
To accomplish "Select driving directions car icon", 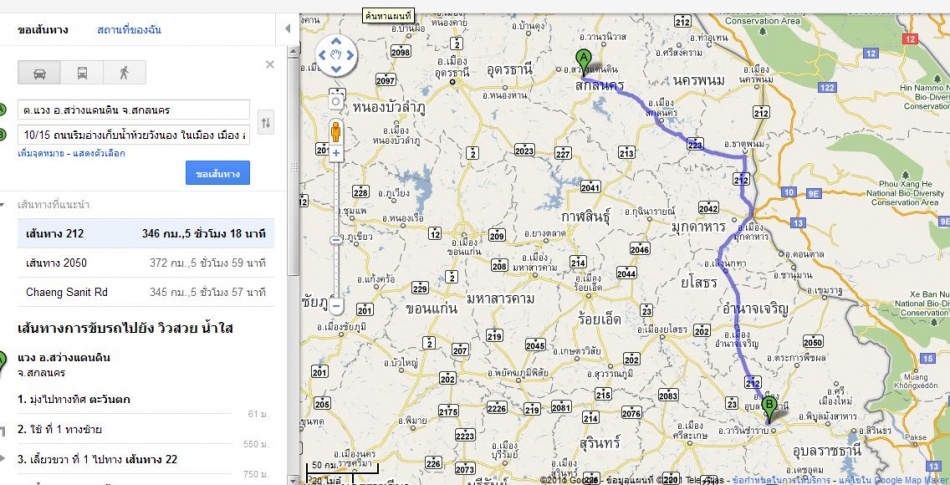I will pyautogui.click(x=39, y=73).
